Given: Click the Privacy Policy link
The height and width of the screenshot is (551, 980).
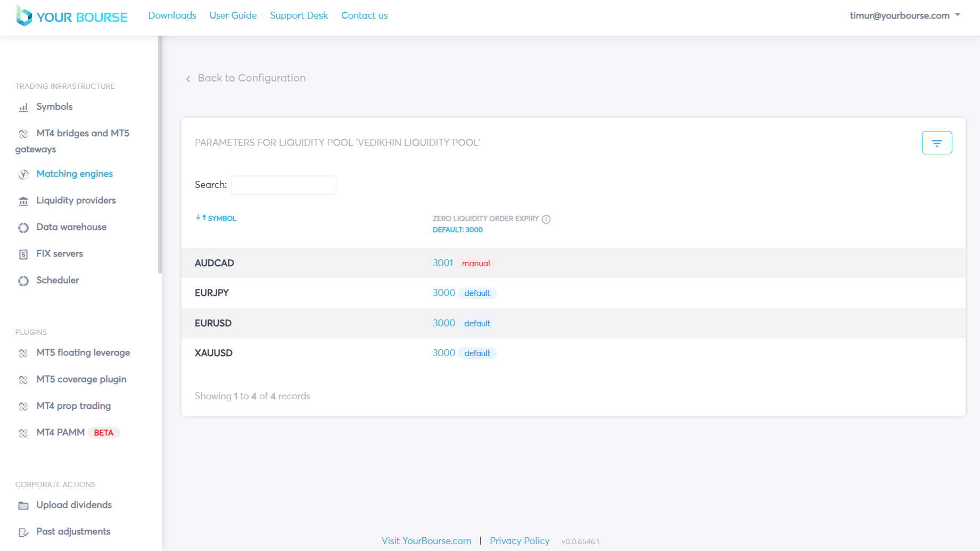Looking at the screenshot, I should point(519,541).
